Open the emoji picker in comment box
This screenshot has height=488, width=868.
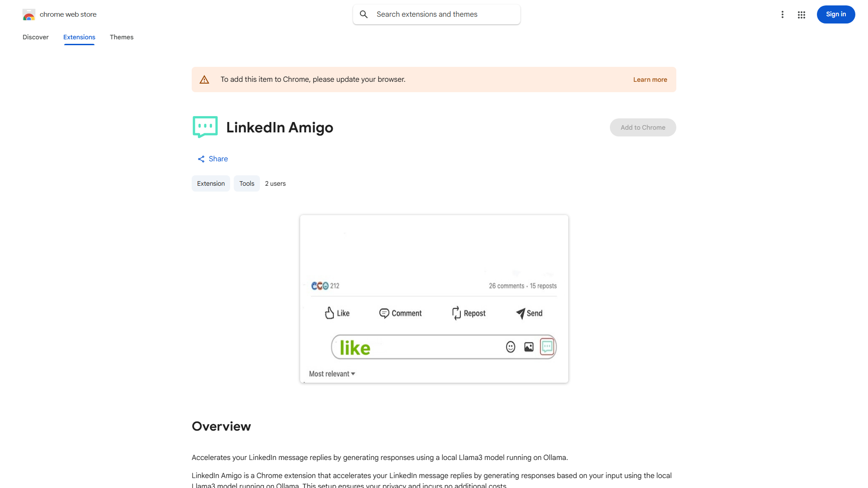(x=510, y=347)
